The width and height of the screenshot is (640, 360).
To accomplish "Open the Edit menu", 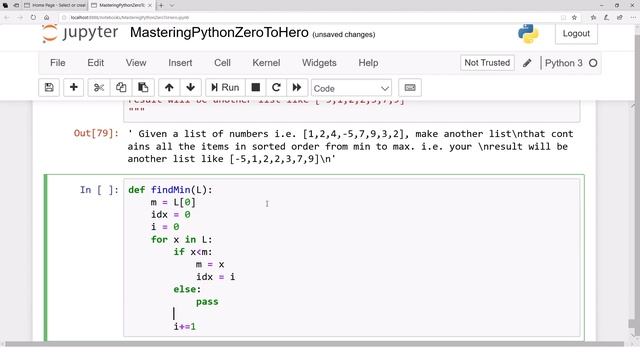I will 96,63.
